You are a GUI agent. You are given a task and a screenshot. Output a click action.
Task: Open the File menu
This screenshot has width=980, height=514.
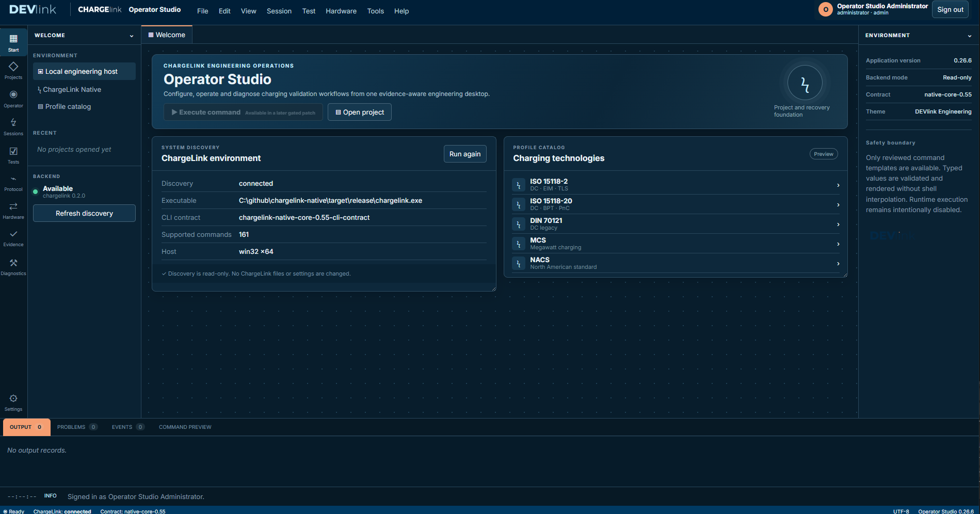click(x=203, y=11)
